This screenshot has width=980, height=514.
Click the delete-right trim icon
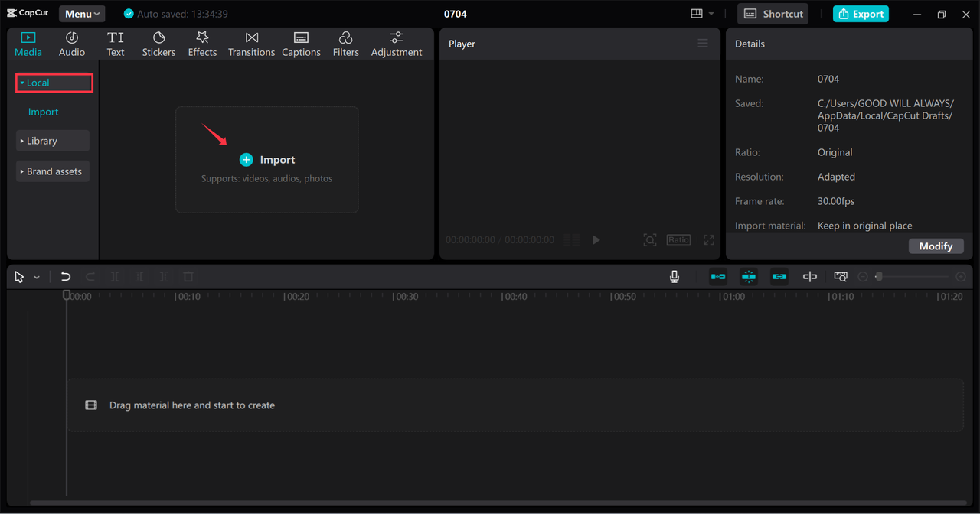click(164, 277)
